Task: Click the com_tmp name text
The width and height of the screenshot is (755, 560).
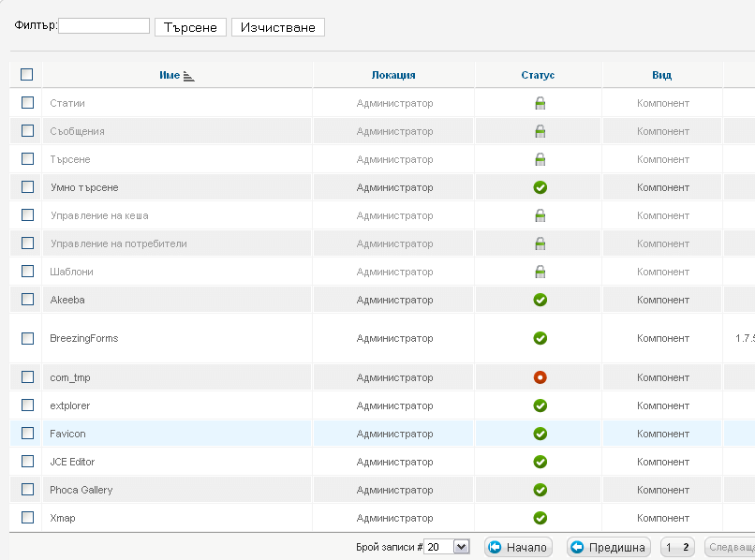Action: (70, 378)
